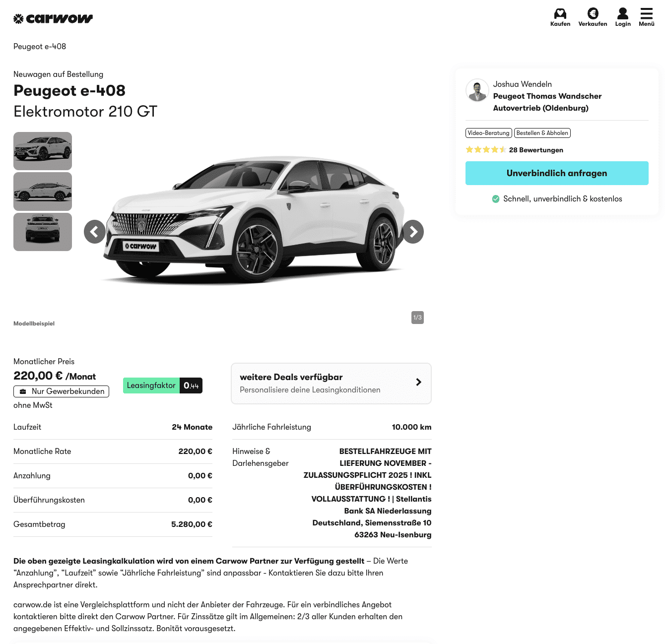Viewport: 665px width, 644px height.
Task: Click the Hinweise & Darlehensgeber label
Action: pyautogui.click(x=261, y=457)
